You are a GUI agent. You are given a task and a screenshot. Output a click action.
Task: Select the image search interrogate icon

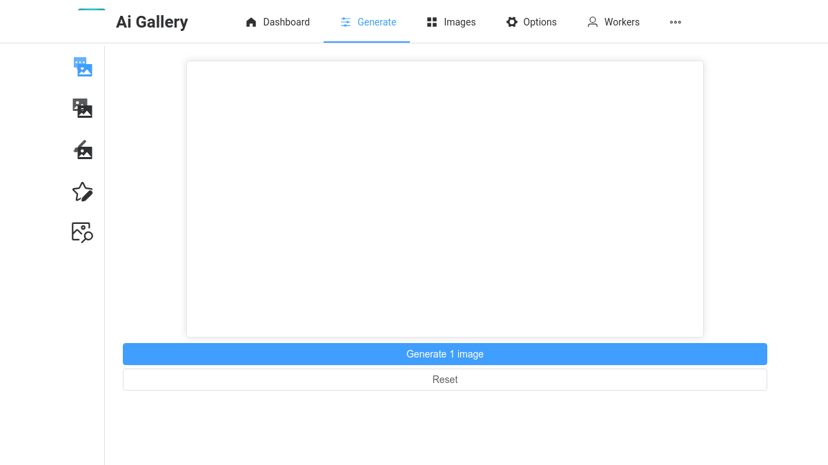coord(82,232)
